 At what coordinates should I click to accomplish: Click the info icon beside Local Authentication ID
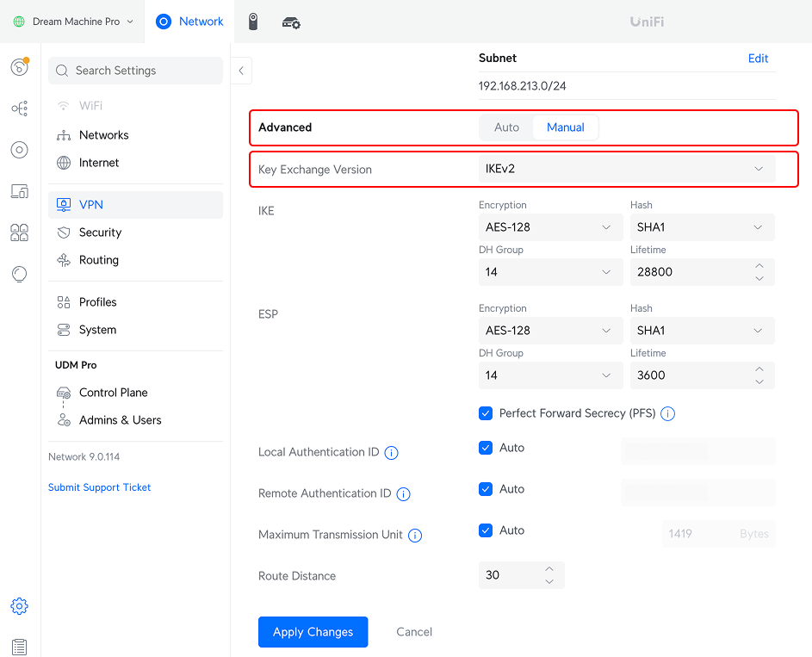(x=391, y=453)
